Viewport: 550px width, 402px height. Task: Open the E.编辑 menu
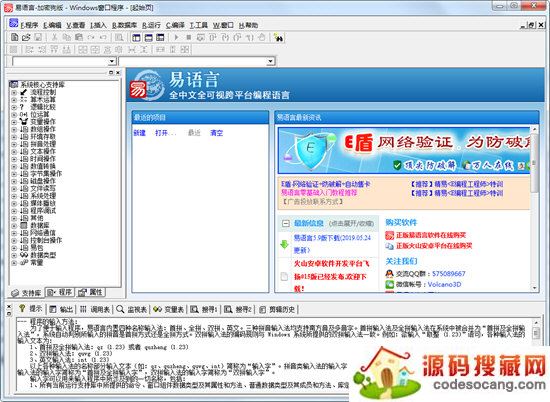tap(52, 25)
